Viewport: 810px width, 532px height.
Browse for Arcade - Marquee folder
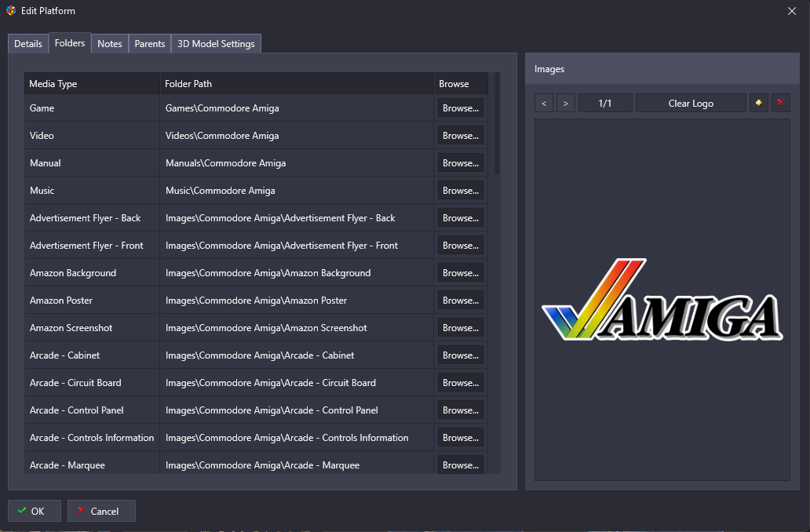[460, 465]
